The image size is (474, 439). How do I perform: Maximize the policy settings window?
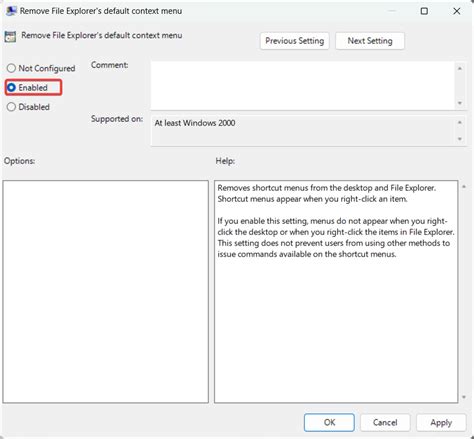424,11
